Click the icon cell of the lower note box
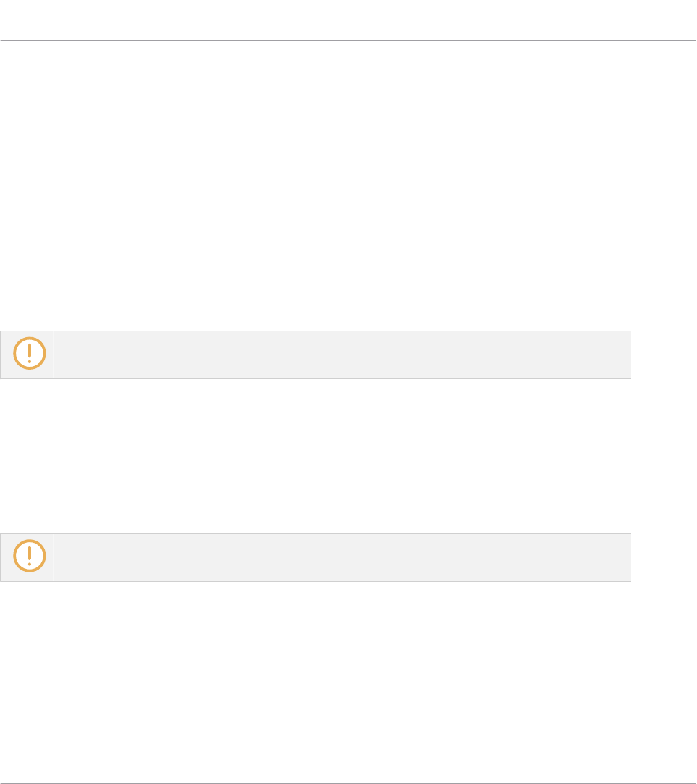The image size is (697, 784). [27, 557]
